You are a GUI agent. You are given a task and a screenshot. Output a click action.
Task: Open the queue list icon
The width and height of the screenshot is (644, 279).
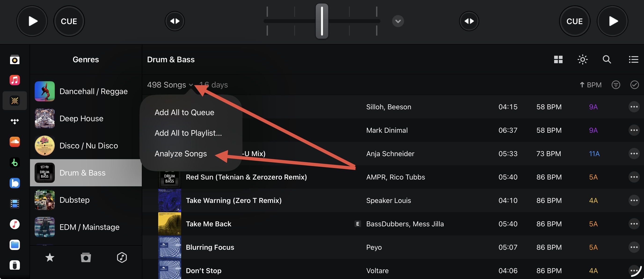(x=633, y=59)
